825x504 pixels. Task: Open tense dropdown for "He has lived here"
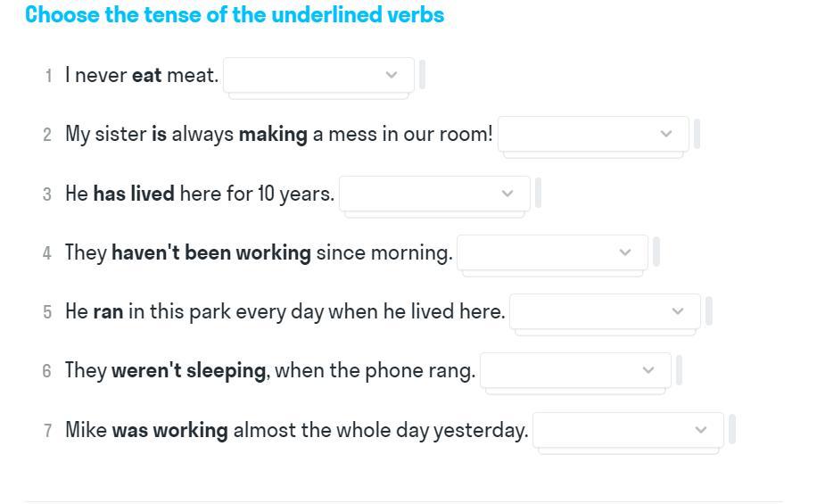(x=434, y=194)
